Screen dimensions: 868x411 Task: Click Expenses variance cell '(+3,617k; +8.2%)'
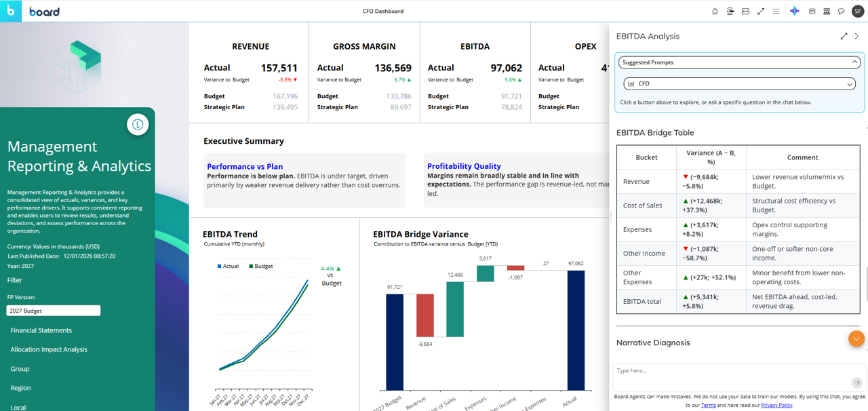[711, 229]
